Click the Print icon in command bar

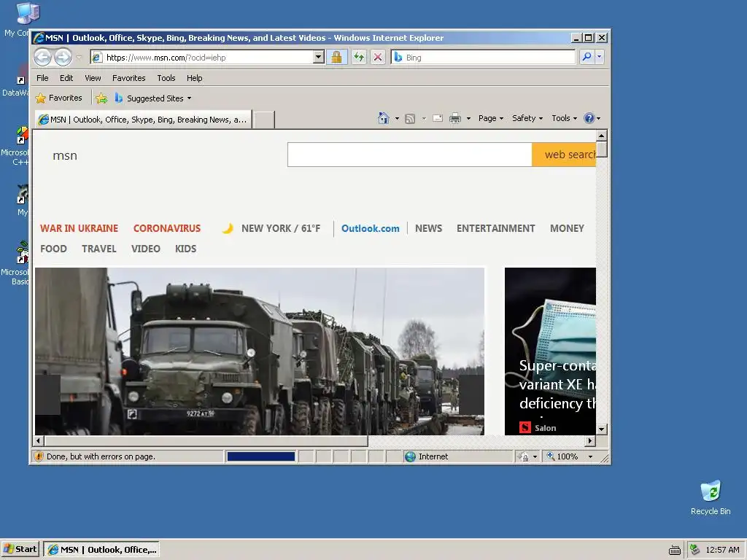455,118
